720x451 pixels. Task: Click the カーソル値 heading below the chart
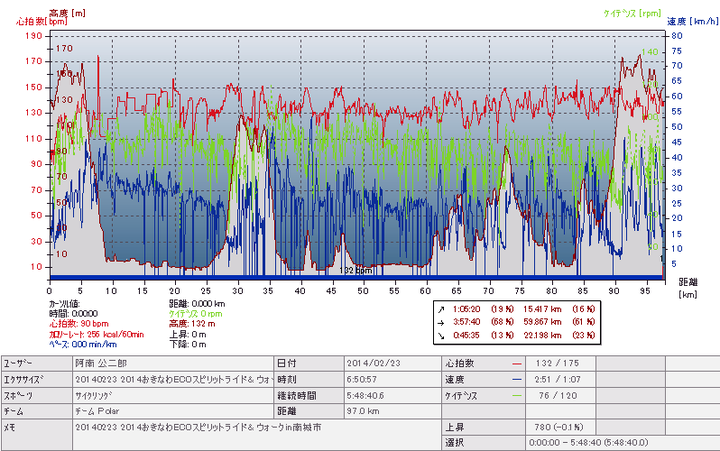click(64, 304)
